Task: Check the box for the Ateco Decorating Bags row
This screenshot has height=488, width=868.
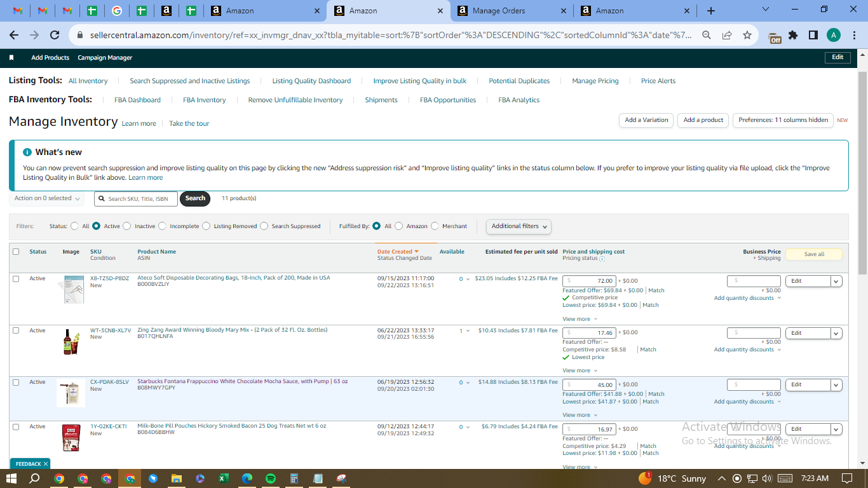Action: (16, 278)
